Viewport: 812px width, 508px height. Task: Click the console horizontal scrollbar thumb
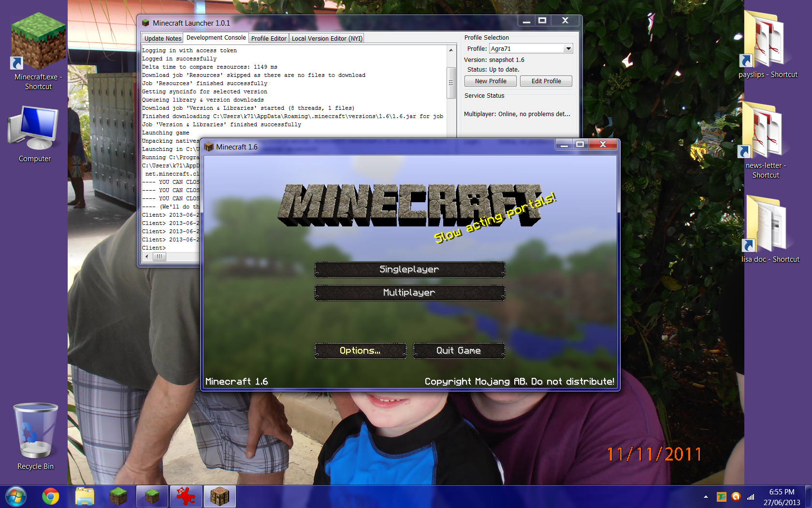tap(159, 256)
